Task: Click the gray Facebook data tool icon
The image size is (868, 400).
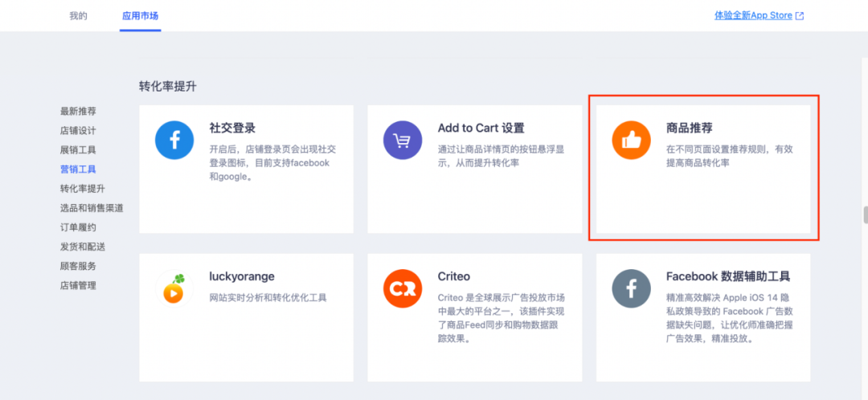Action: click(x=631, y=288)
